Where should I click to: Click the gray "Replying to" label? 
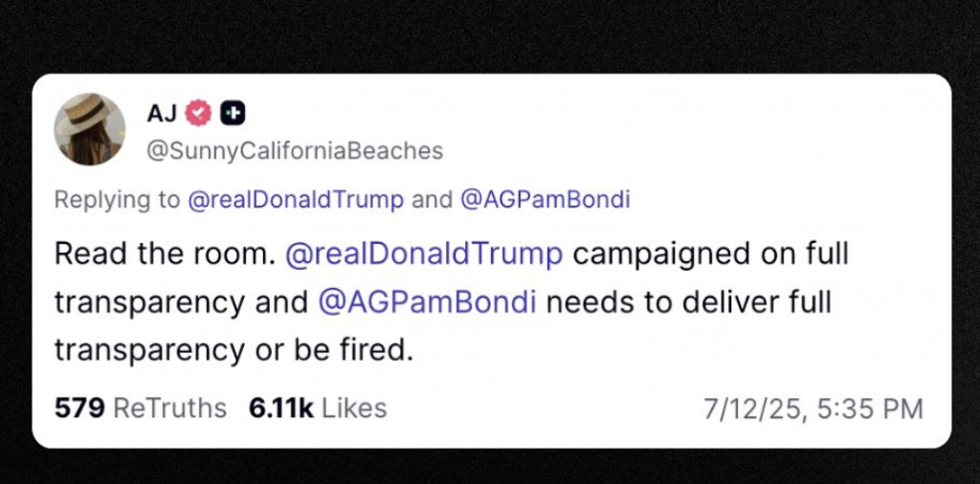(x=117, y=199)
